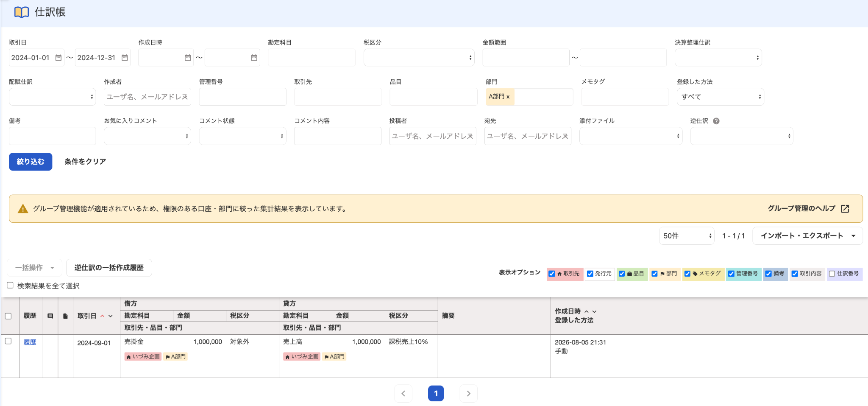
Task: Open the 添付ファイル dropdown
Action: (x=631, y=136)
